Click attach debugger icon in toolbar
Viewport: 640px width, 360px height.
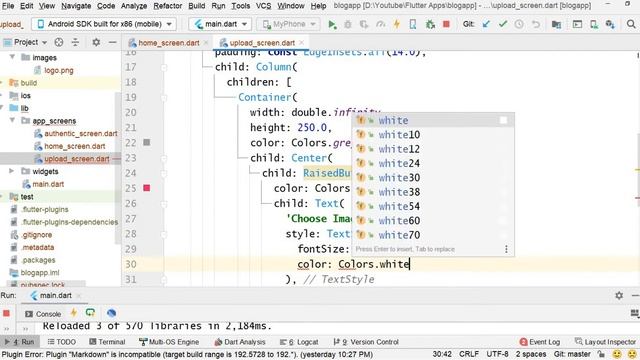[x=430, y=24]
